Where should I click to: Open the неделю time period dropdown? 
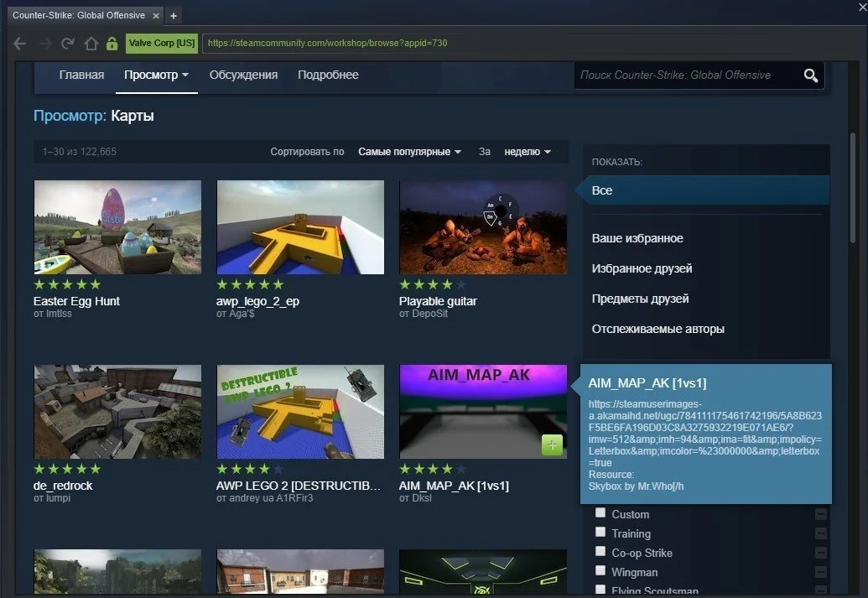[527, 152]
